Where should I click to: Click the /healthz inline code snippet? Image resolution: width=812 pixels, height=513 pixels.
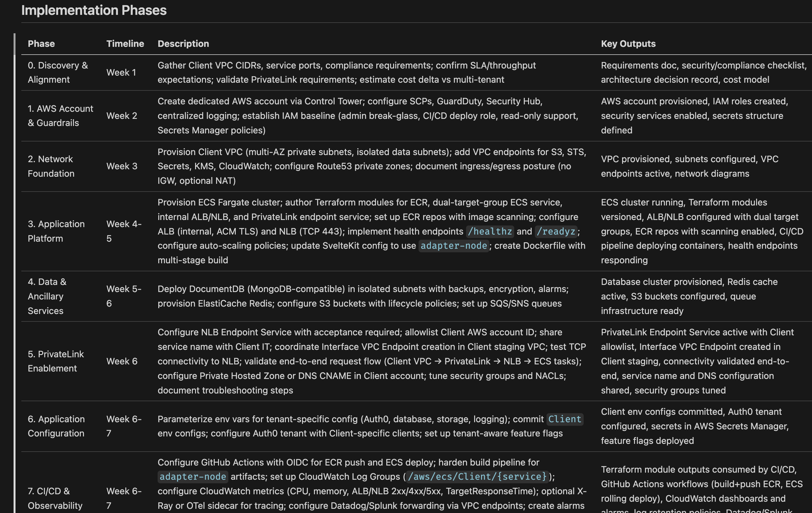[490, 231]
